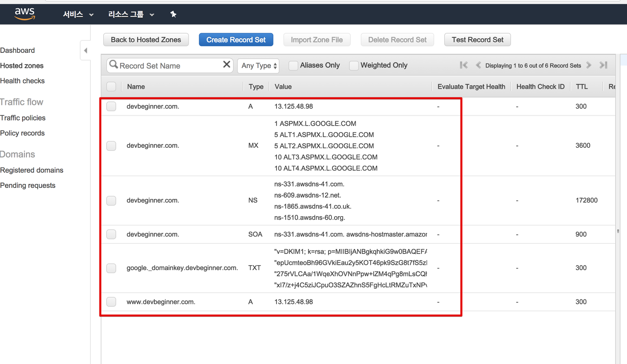Screen dimensions: 627x364
Task: Click the SOA record value text
Action: click(351, 234)
